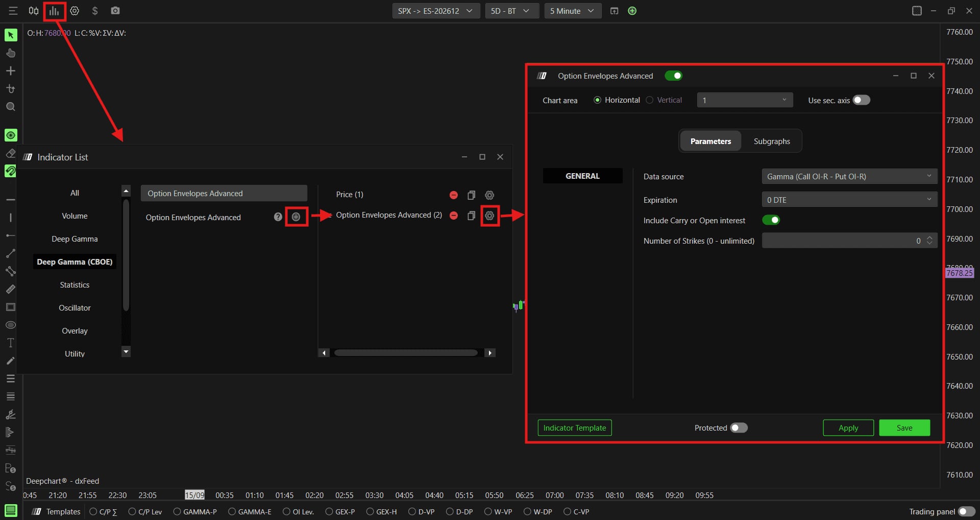The width and height of the screenshot is (980, 520).
Task: Activate the magnifier zoom tool
Action: [x=11, y=107]
